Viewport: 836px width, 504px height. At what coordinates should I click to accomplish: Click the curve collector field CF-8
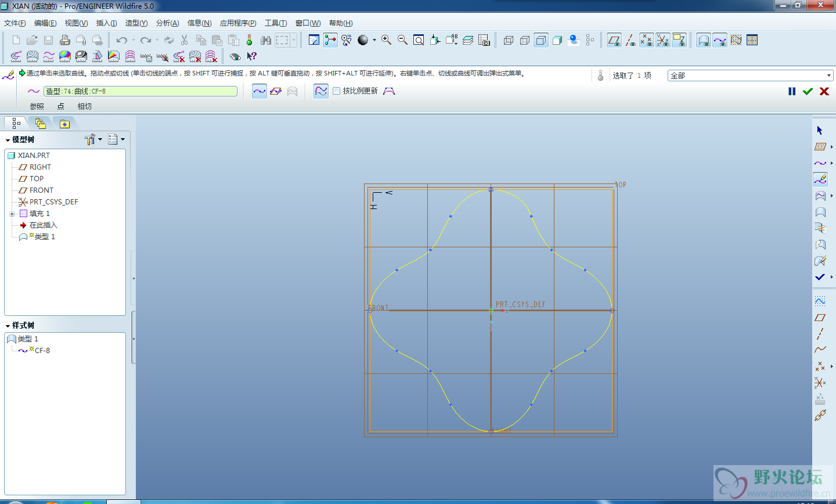click(x=140, y=91)
